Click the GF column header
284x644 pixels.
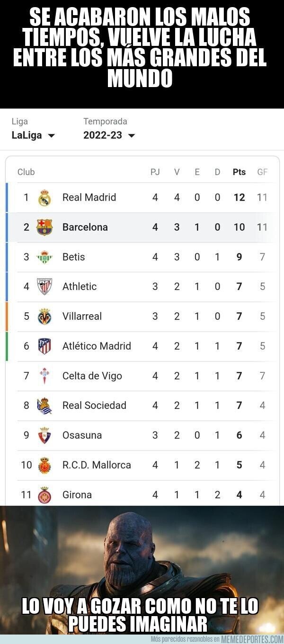tap(261, 172)
